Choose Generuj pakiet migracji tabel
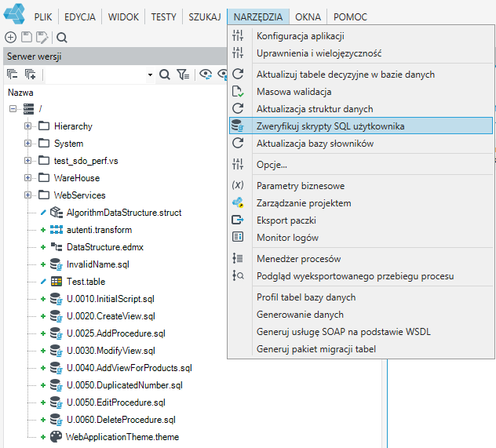 [361, 349]
